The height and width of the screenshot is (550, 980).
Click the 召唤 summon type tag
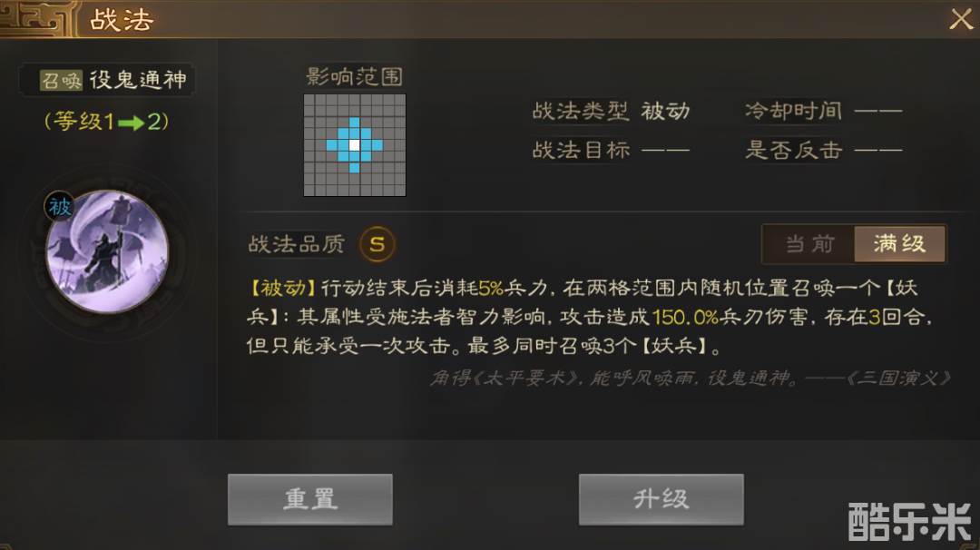[62, 81]
